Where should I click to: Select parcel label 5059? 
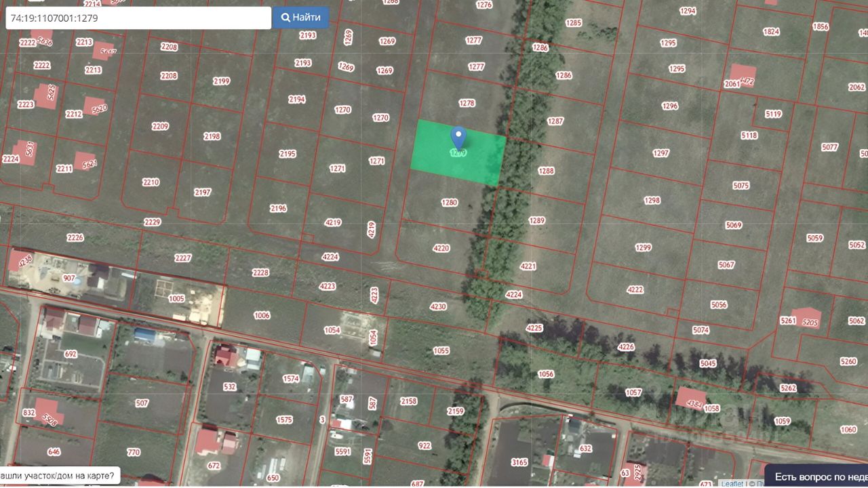pyautogui.click(x=815, y=238)
